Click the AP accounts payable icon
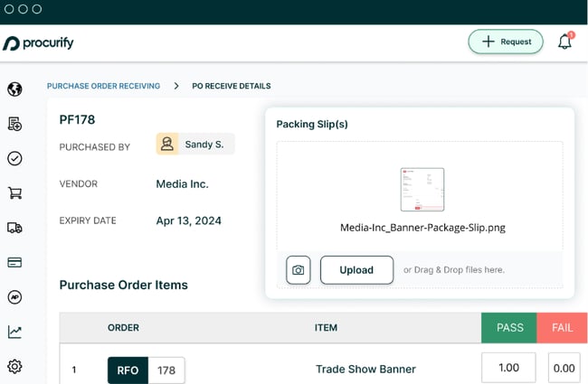This screenshot has height=384, width=588. (14, 297)
